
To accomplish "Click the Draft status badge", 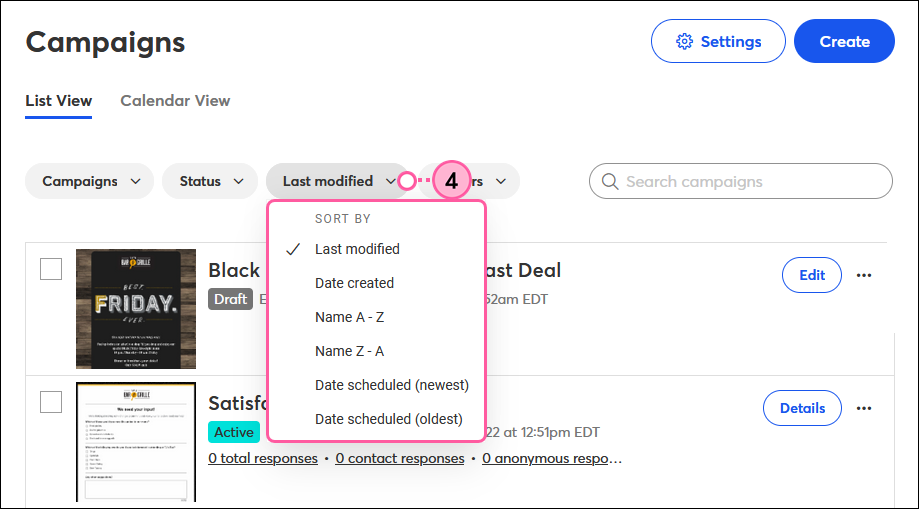I will tap(230, 299).
